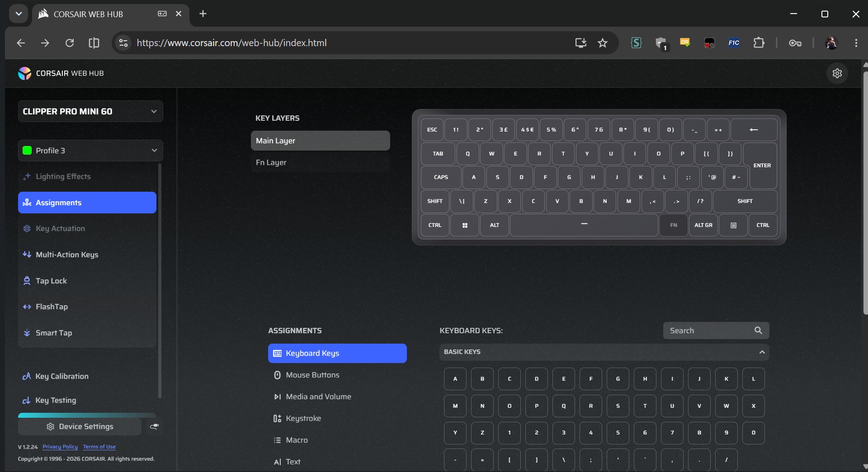This screenshot has width=868, height=472.
Task: Open the Tap Lock section
Action: coord(87,281)
